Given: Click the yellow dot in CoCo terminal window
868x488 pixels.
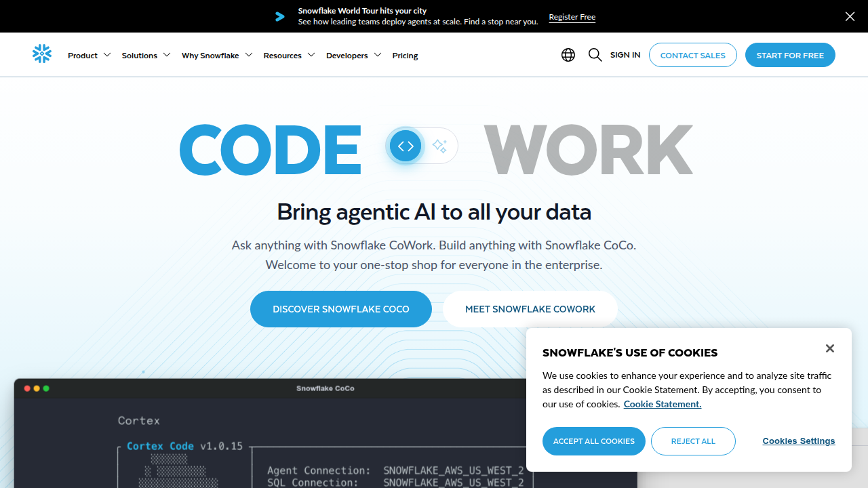Looking at the screenshot, I should [37, 388].
